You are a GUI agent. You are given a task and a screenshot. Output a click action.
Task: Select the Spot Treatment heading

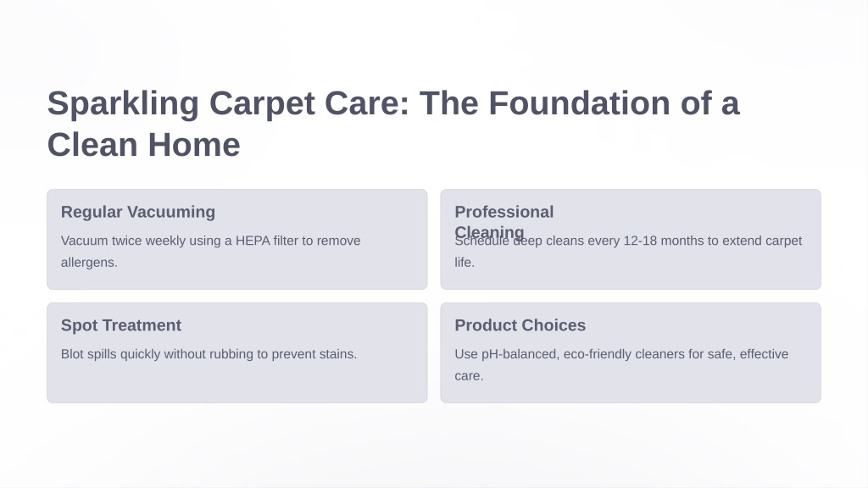click(x=121, y=325)
